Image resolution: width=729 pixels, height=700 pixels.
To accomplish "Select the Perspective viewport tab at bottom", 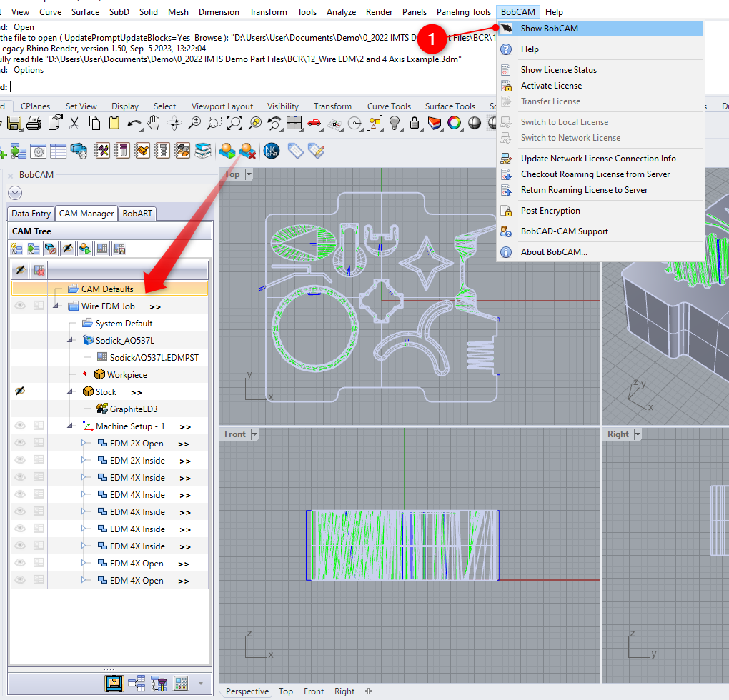I will coord(247,691).
